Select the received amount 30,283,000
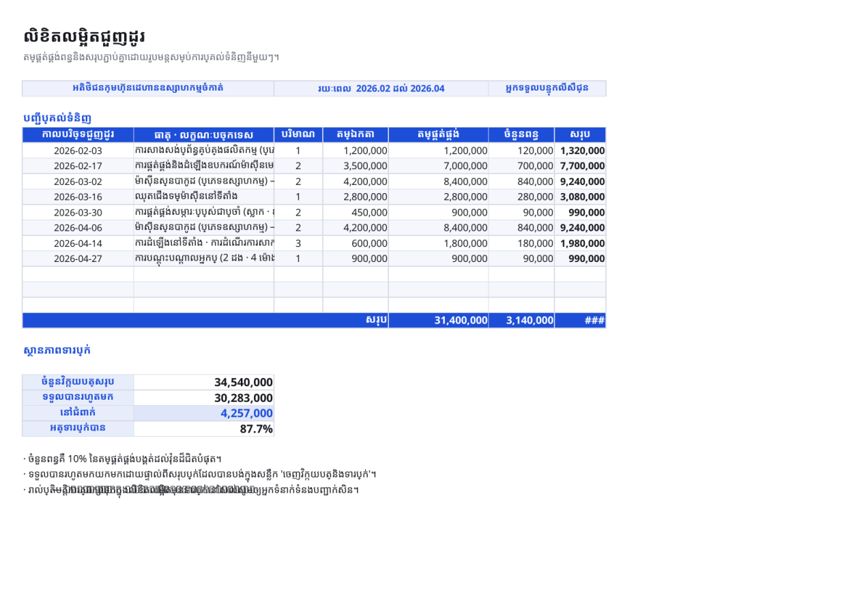The width and height of the screenshot is (868, 614). (204, 398)
